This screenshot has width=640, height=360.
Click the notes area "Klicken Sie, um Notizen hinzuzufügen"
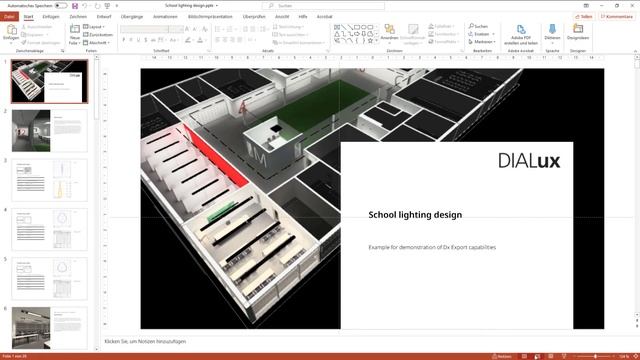pyautogui.click(x=145, y=341)
